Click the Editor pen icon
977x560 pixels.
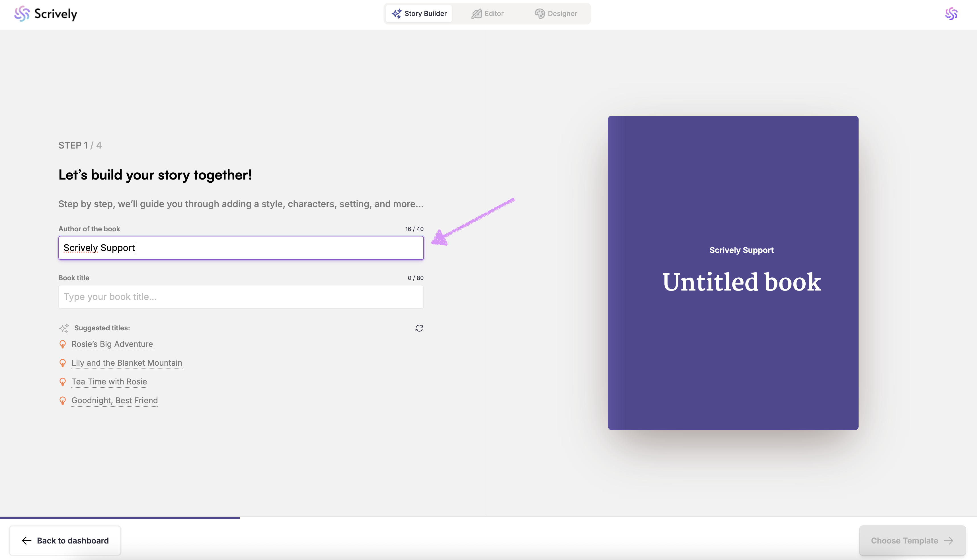point(476,14)
